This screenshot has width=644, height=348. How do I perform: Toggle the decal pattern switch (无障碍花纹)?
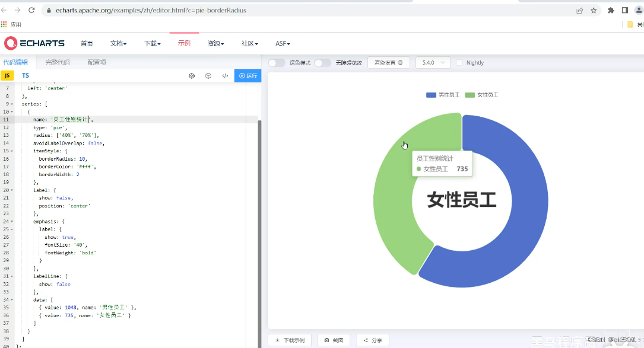[322, 63]
